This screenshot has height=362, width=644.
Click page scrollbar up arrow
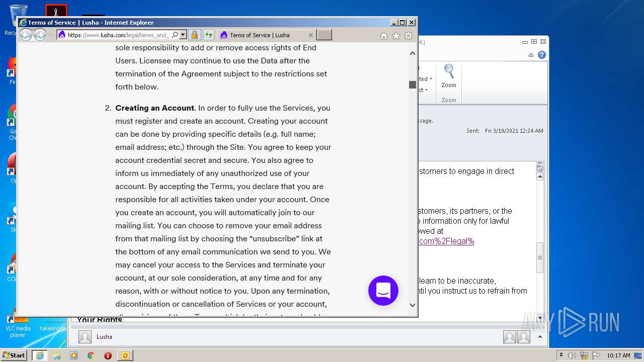click(x=413, y=53)
